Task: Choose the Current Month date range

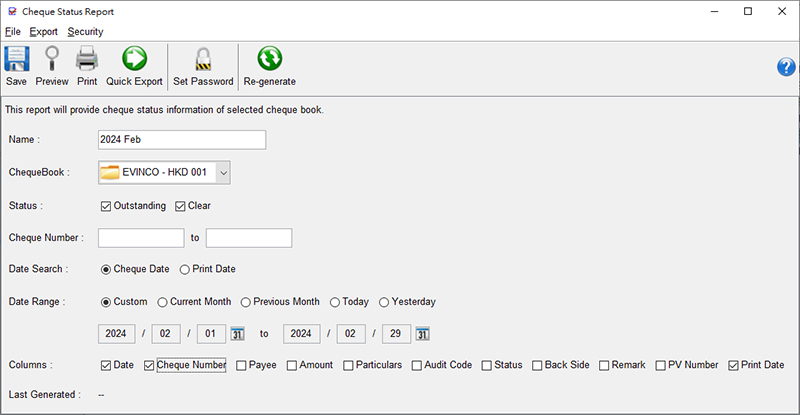Action: tap(162, 302)
